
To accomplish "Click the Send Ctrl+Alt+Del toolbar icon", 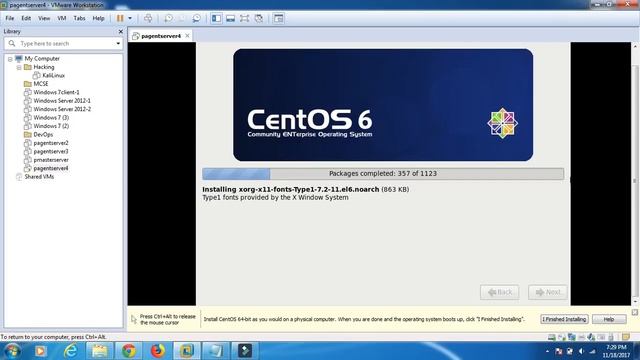I will [148, 18].
